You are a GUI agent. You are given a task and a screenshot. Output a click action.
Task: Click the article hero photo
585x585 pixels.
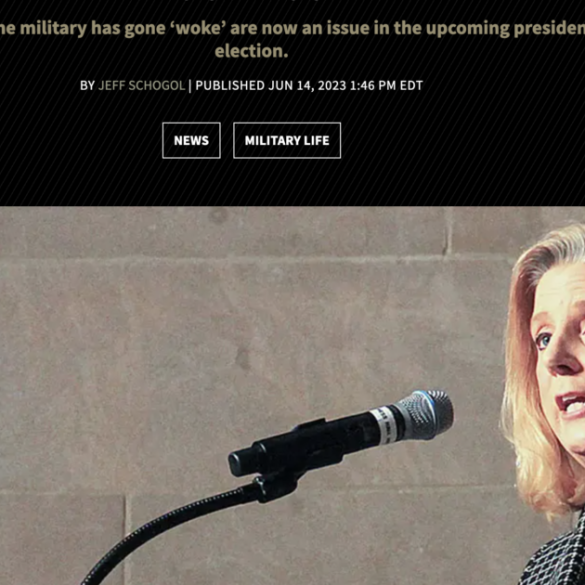292,395
